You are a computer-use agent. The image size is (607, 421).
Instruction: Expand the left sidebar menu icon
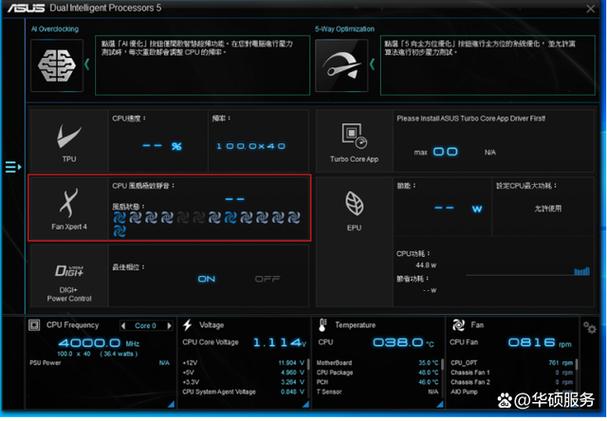click(13, 167)
